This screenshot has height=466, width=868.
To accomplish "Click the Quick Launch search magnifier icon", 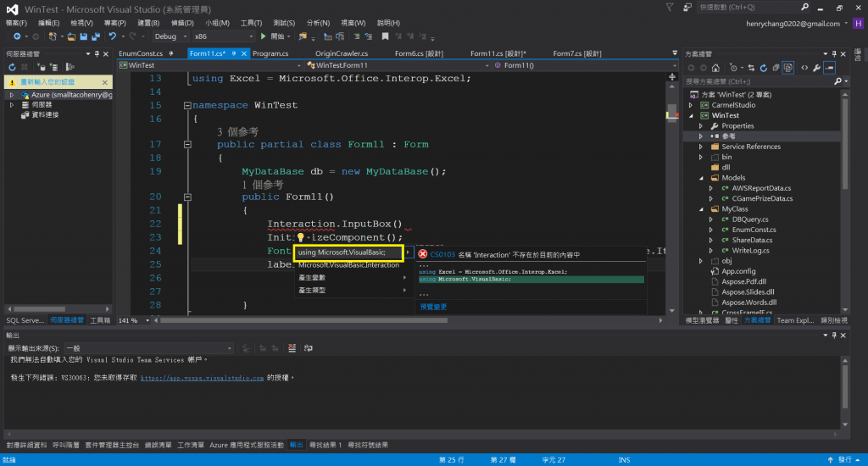I will pos(805,7).
